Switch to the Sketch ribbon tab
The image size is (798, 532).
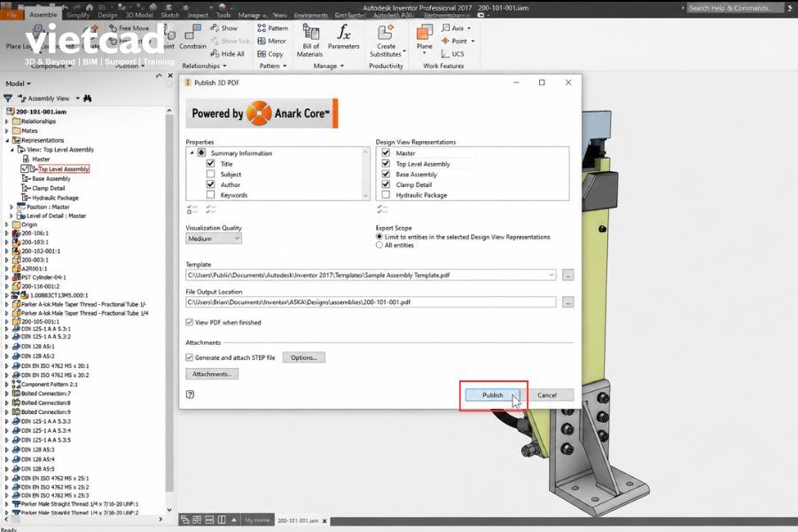tap(170, 15)
